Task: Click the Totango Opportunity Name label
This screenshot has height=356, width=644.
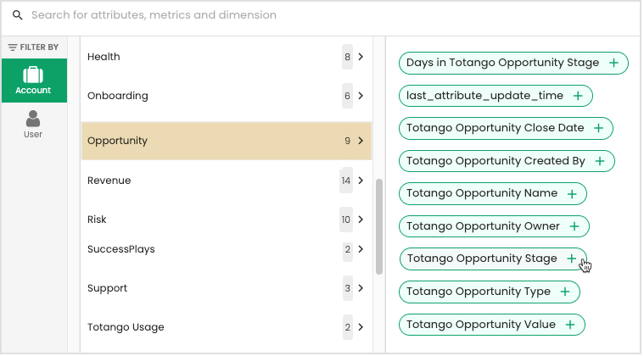Action: (x=482, y=193)
